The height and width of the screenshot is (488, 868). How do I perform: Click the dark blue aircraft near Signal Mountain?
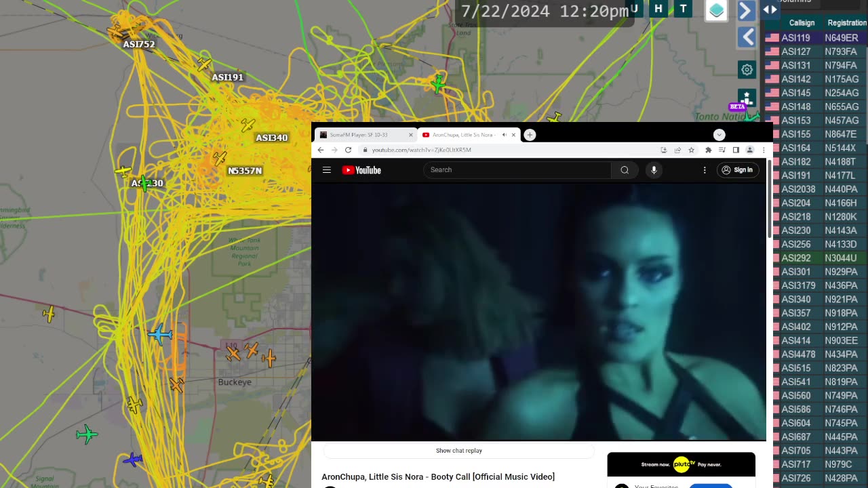[x=133, y=460]
